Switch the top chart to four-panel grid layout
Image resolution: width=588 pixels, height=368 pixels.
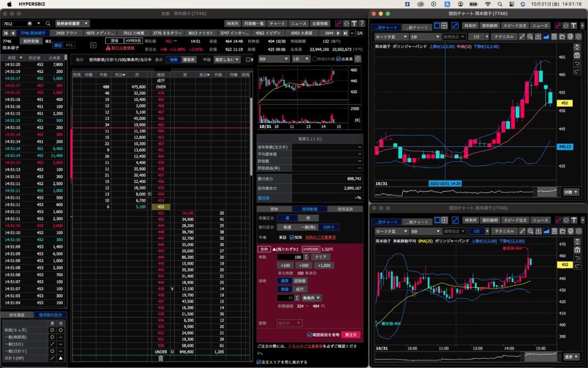pyautogui.click(x=444, y=26)
